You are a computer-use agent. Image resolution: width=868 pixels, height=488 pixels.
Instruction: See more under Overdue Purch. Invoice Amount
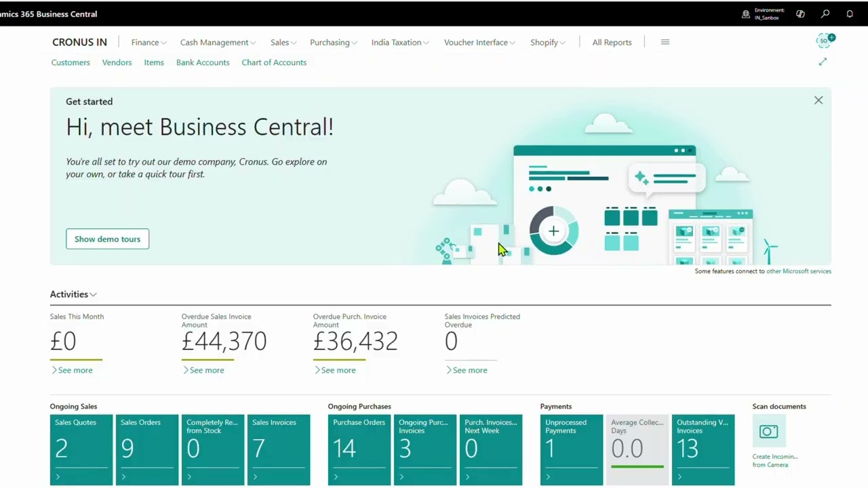[x=335, y=370]
